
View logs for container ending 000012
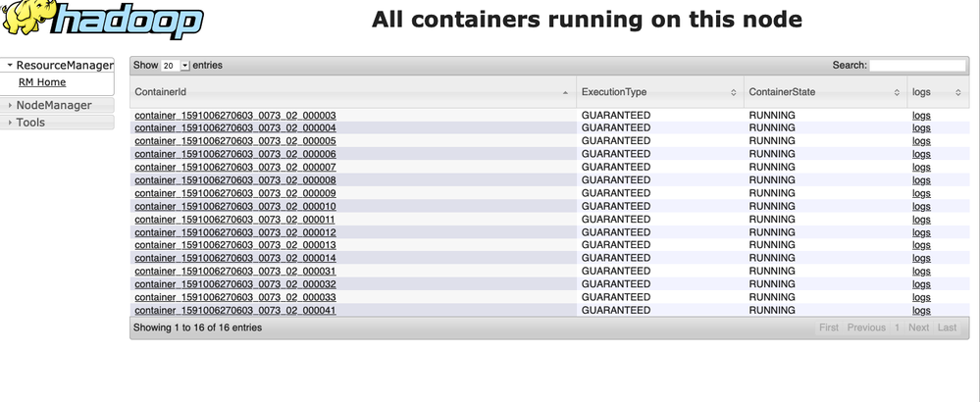click(x=921, y=232)
